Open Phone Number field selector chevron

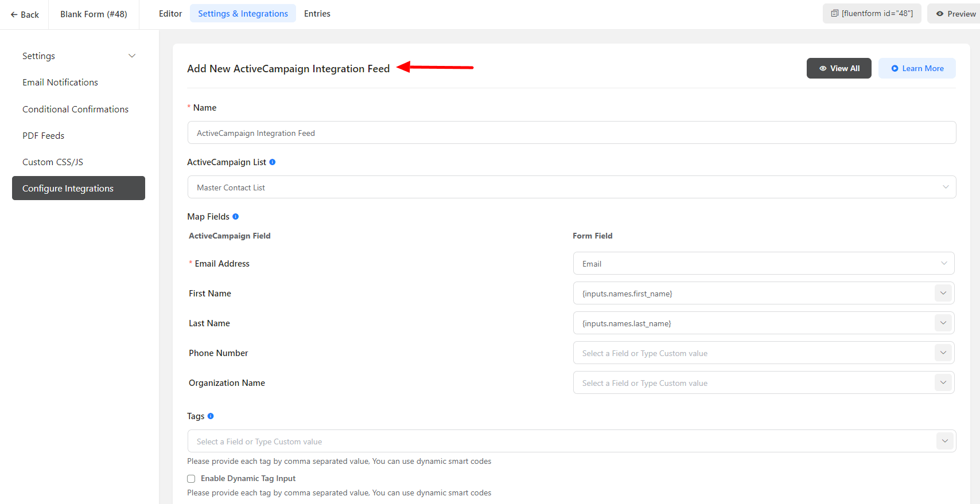943,353
